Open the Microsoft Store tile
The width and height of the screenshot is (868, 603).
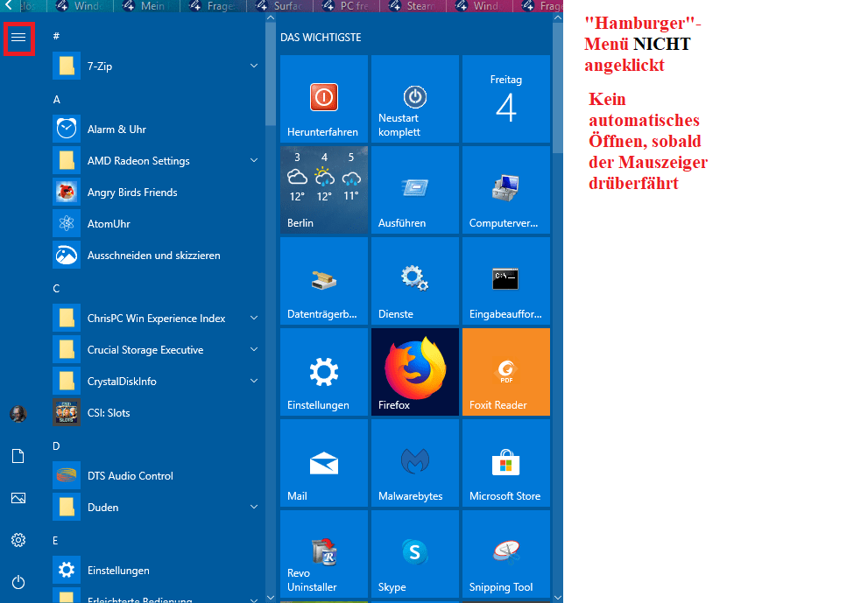click(505, 462)
